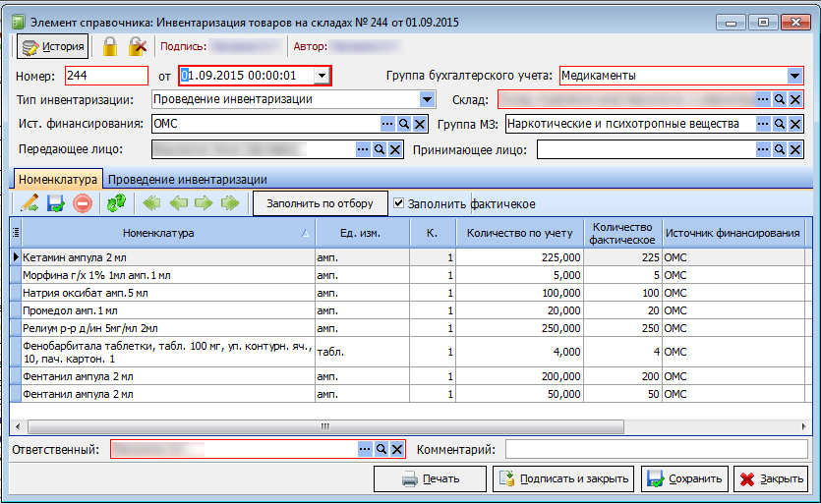Open Принимающее лицо ellipsis selector
This screenshot has width=821, height=504.
763,149
